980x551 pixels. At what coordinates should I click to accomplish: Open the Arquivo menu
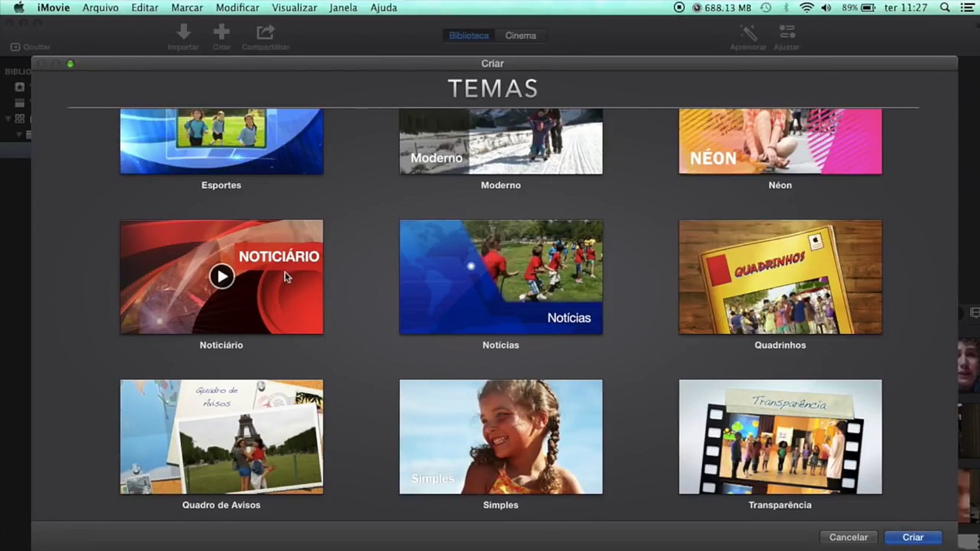coord(101,8)
